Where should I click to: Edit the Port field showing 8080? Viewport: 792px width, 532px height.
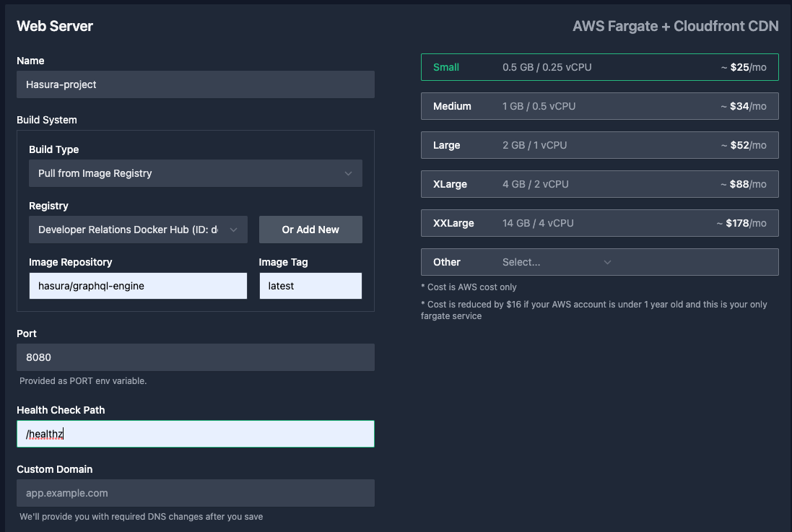(195, 357)
